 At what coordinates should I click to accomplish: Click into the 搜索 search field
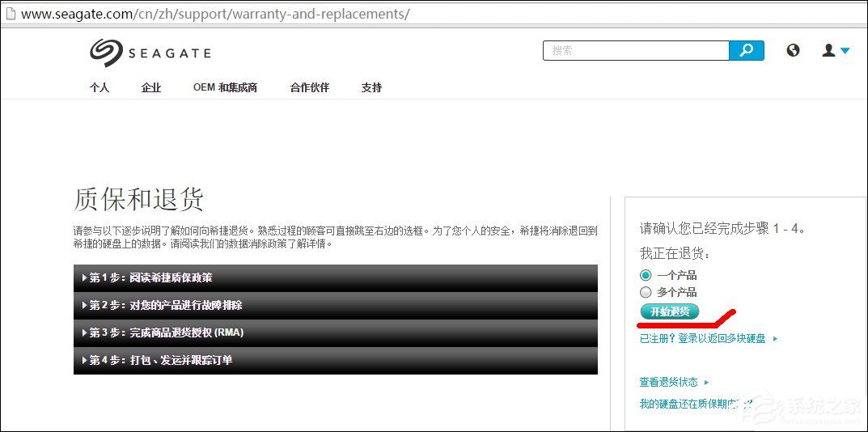pyautogui.click(x=635, y=50)
